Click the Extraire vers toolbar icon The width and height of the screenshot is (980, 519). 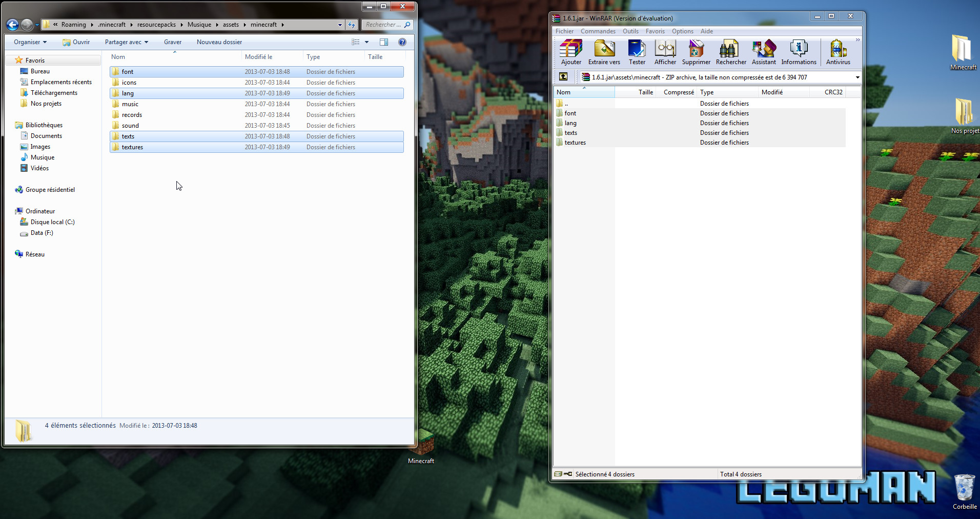pyautogui.click(x=604, y=52)
